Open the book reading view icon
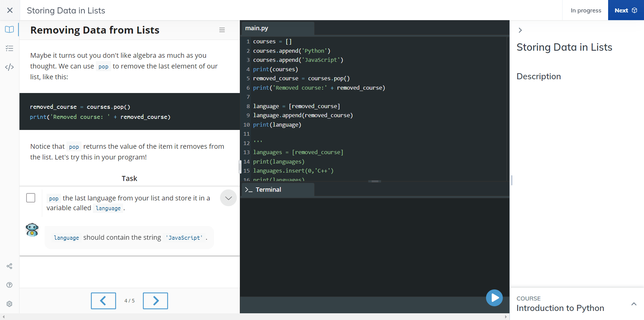 pyautogui.click(x=9, y=30)
